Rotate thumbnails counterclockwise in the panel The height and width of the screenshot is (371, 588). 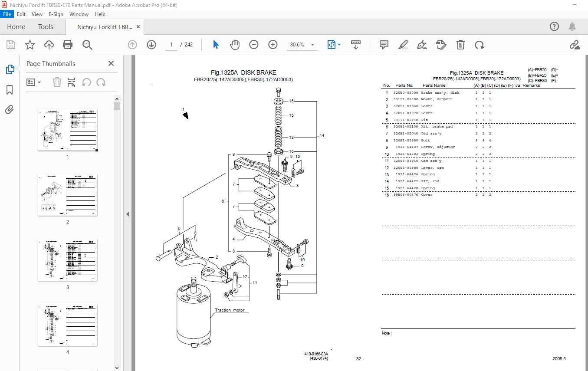[86, 82]
